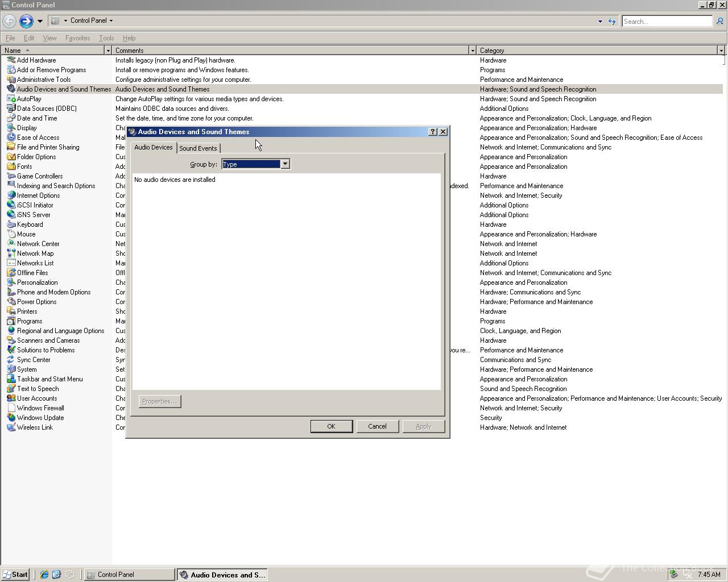This screenshot has width=728, height=582.
Task: Select the Mouse icon
Action: [11, 234]
